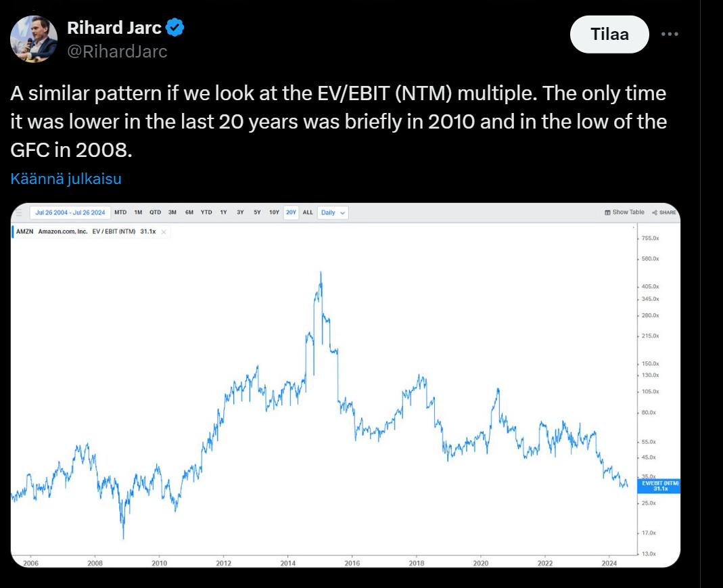Viewport: 723px width, 588px height.
Task: Click the 2014 peak on the chart line
Action: [321, 272]
